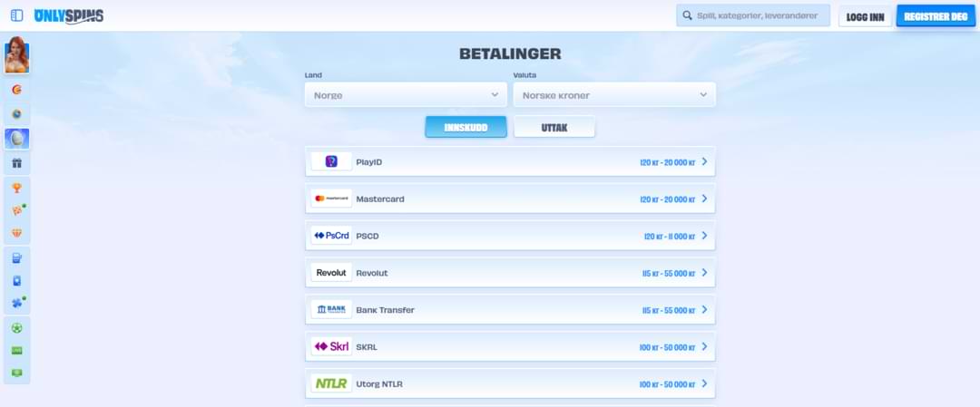980x407 pixels.
Task: Expand the PSCD row chevron
Action: (704, 236)
